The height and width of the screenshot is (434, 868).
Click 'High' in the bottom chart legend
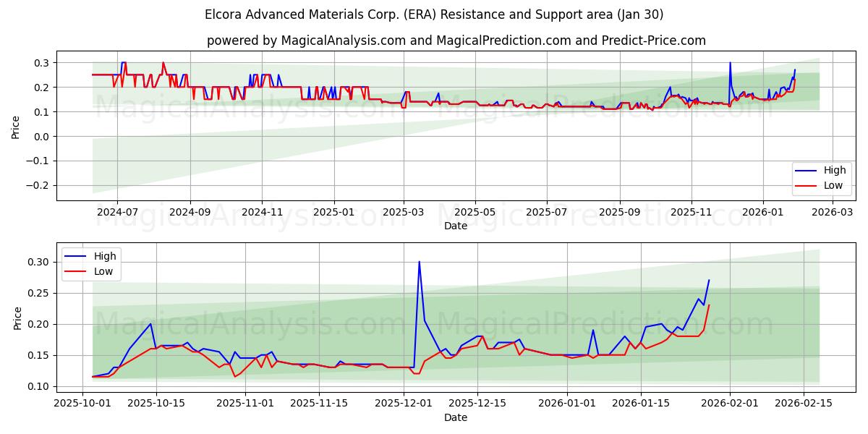coord(105,256)
